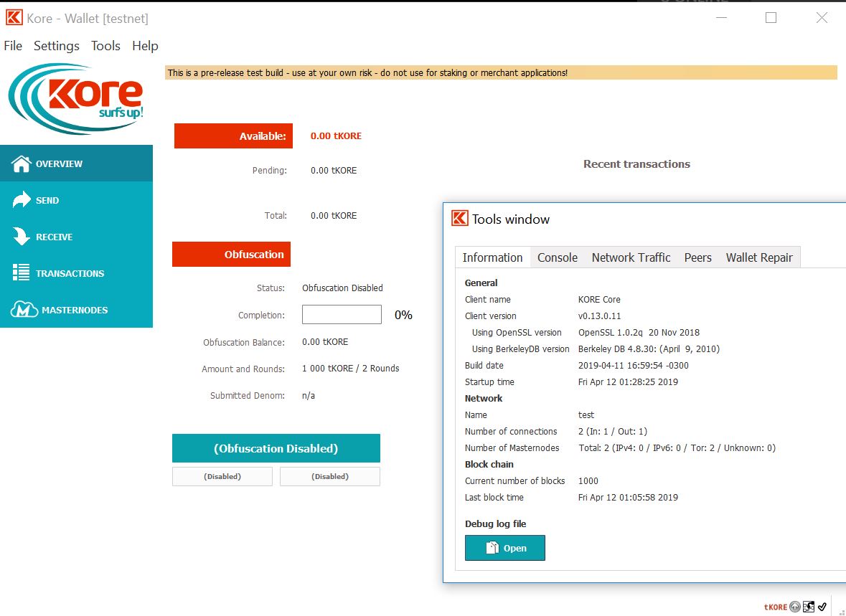Click the red Available label
The image size is (846, 616).
click(234, 136)
